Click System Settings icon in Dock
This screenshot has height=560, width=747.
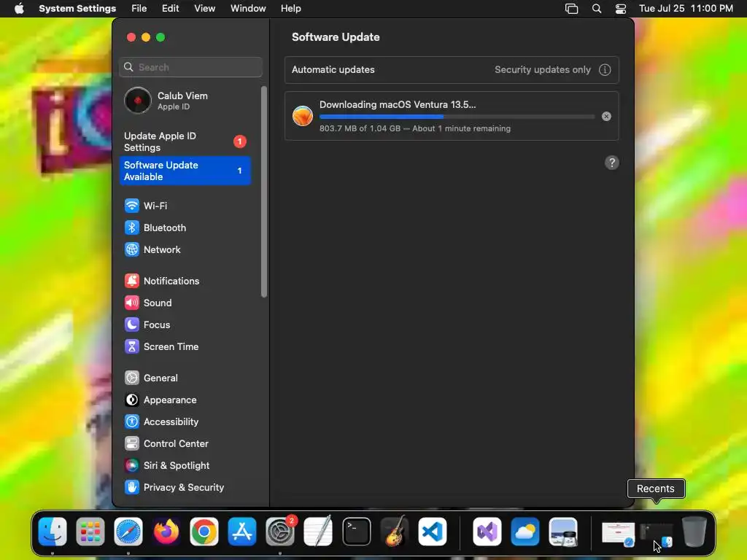click(x=280, y=532)
